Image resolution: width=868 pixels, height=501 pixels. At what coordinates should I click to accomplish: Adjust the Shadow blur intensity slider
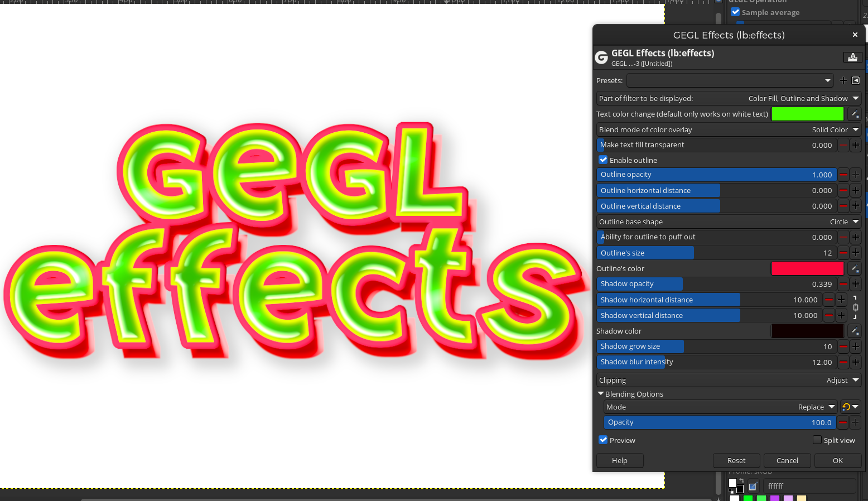point(717,362)
